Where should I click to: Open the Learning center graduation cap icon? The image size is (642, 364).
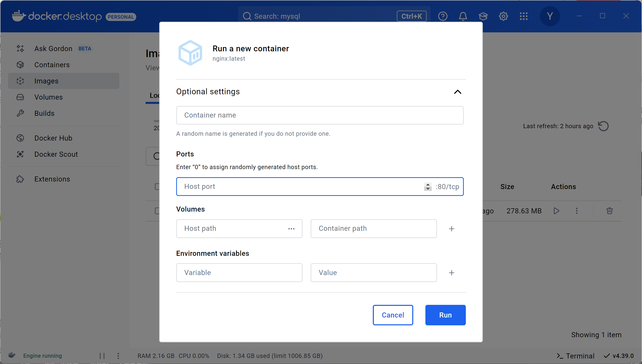tap(483, 16)
